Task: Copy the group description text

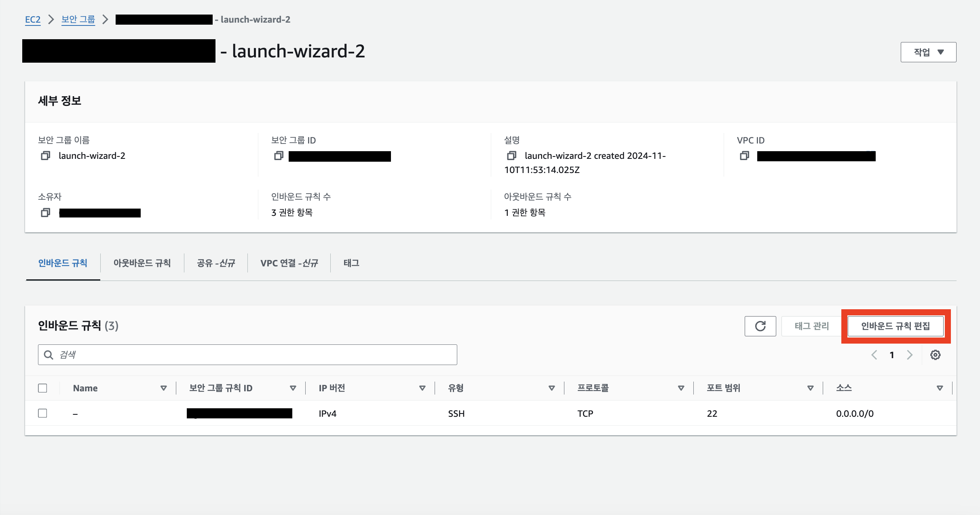Action: [511, 156]
